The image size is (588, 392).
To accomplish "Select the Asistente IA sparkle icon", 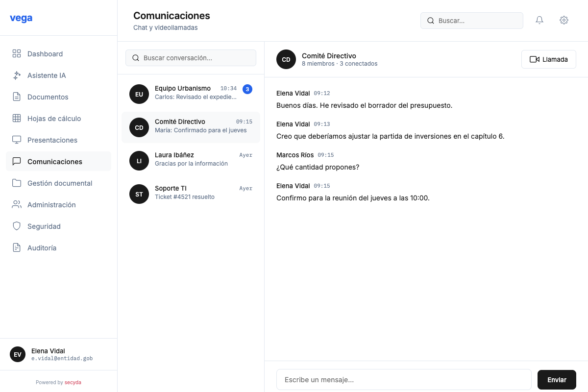I will tap(17, 75).
